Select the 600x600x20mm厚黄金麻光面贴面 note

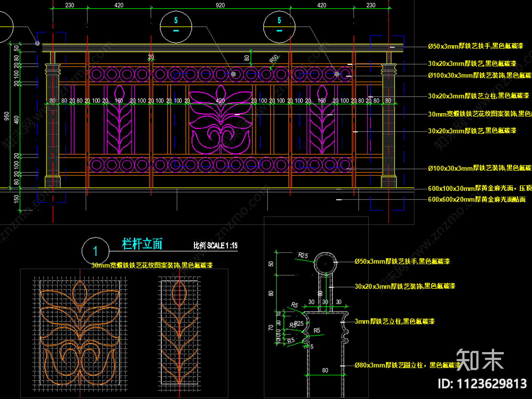click(x=477, y=199)
